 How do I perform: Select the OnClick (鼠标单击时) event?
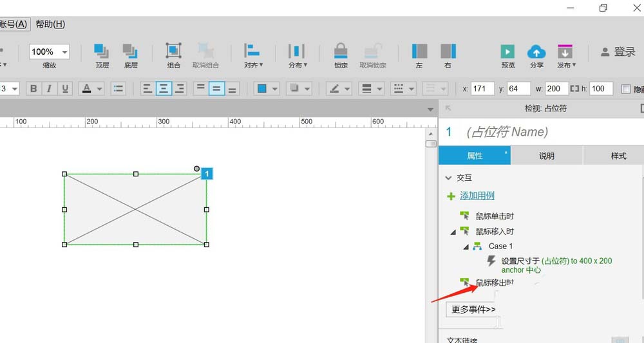click(495, 216)
